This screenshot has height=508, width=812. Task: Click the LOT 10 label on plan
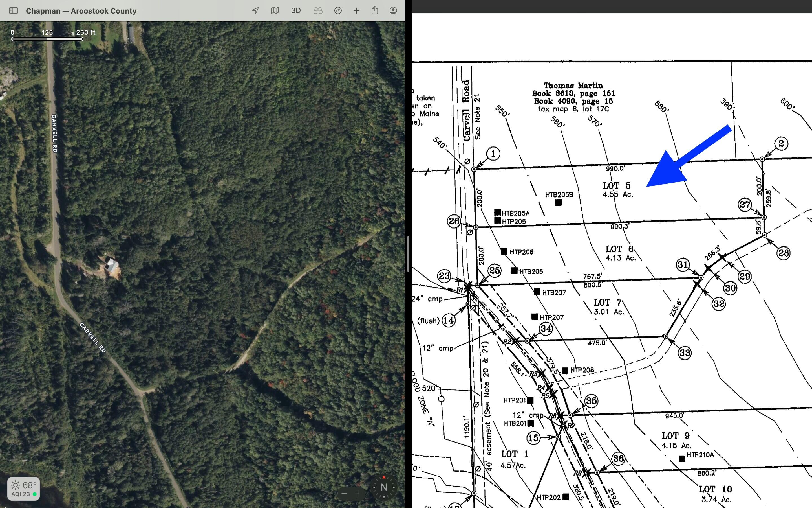pyautogui.click(x=715, y=489)
